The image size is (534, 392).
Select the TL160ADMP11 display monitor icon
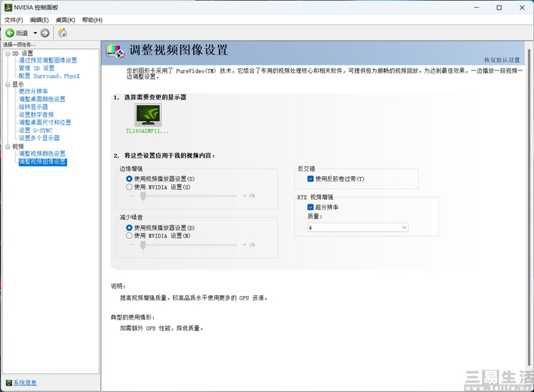coord(148,115)
